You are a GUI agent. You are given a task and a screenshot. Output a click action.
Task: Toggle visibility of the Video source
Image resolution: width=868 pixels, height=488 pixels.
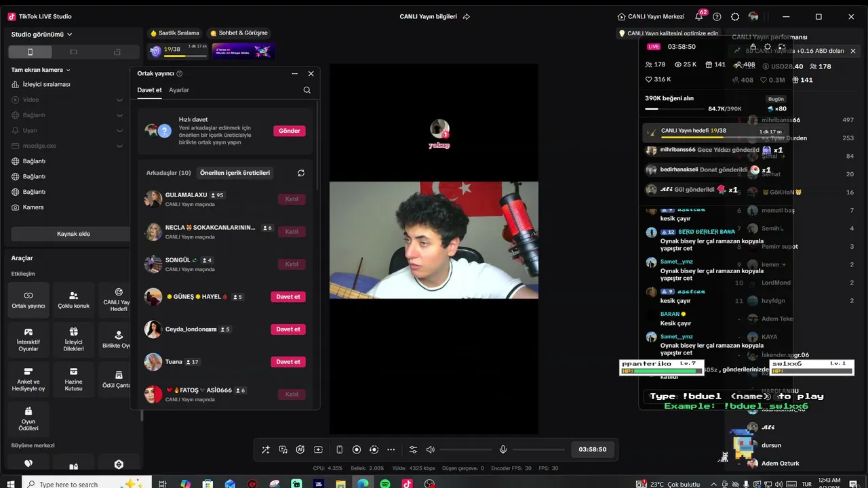[119, 100]
